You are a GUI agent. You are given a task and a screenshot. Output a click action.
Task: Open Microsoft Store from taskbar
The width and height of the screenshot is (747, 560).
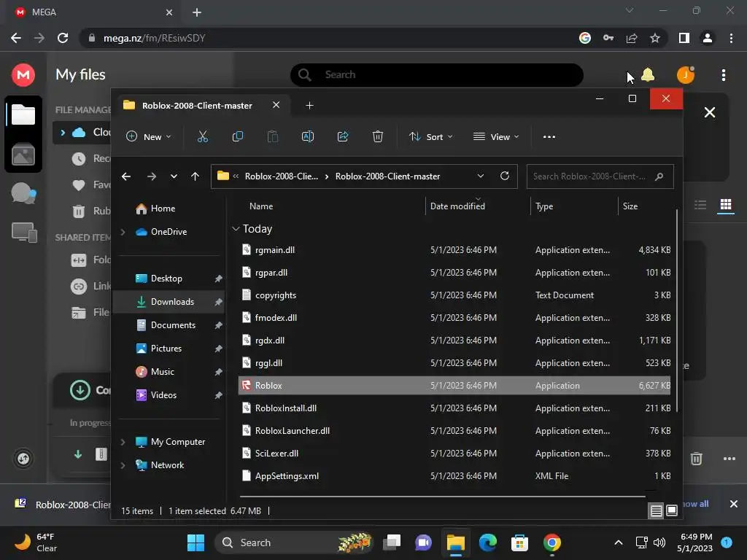[x=519, y=542]
